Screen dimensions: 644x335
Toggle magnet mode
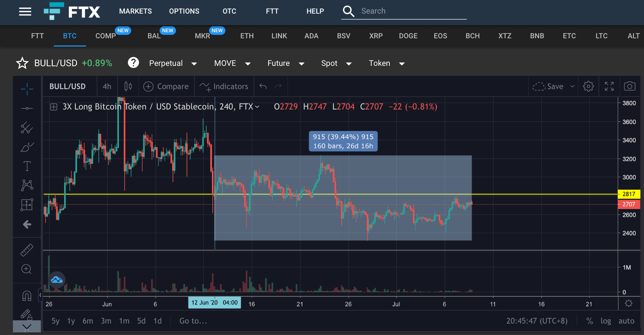27,296
